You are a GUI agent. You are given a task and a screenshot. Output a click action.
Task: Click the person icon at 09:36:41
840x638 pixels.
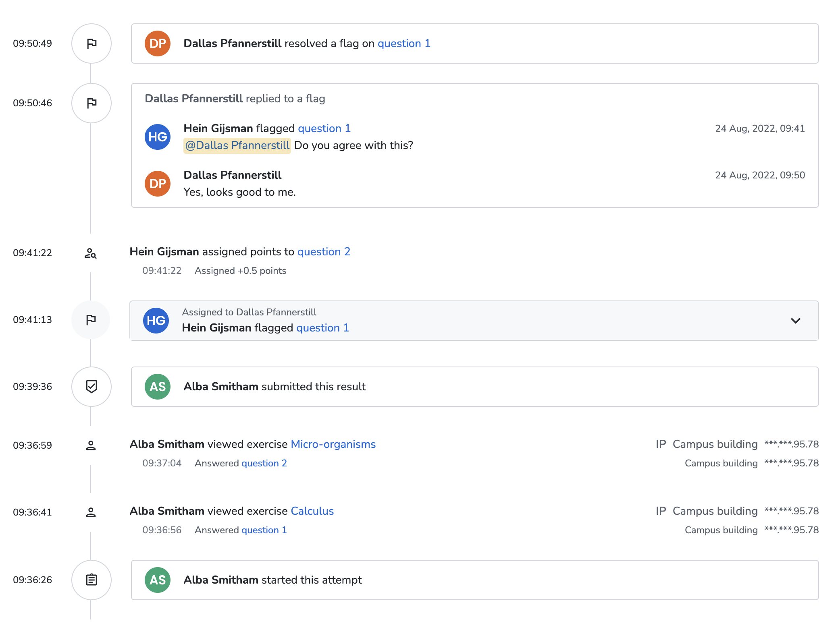tap(91, 512)
